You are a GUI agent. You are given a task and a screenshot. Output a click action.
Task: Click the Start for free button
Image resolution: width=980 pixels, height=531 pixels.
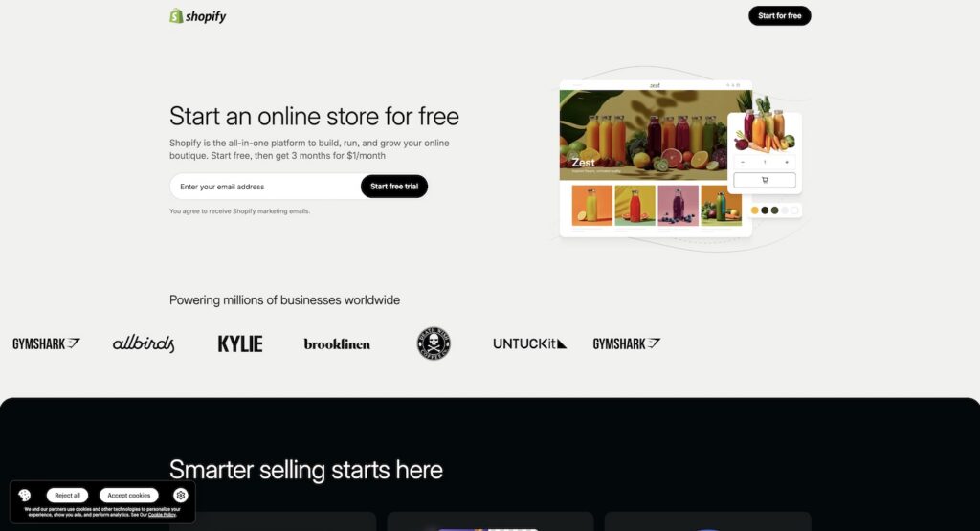pyautogui.click(x=779, y=15)
